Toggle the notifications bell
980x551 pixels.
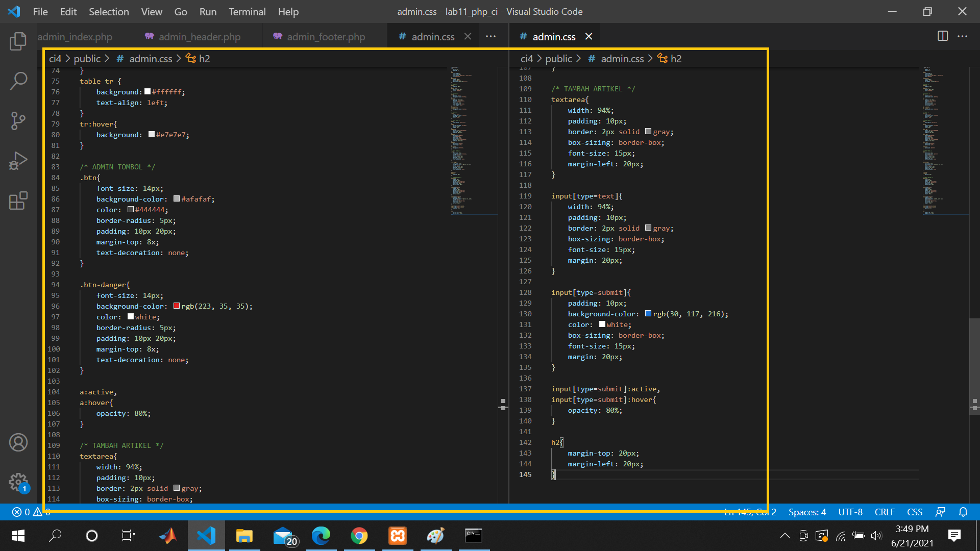pos(964,512)
